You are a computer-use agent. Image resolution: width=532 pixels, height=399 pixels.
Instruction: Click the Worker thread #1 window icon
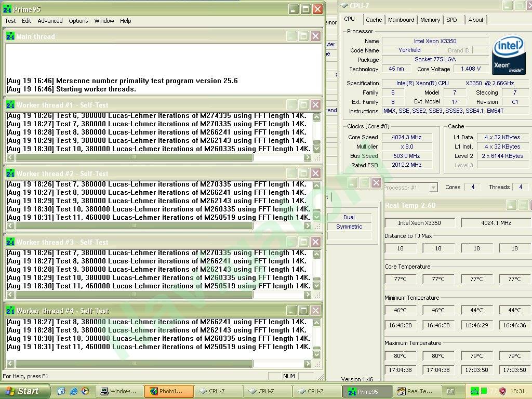tap(10, 105)
